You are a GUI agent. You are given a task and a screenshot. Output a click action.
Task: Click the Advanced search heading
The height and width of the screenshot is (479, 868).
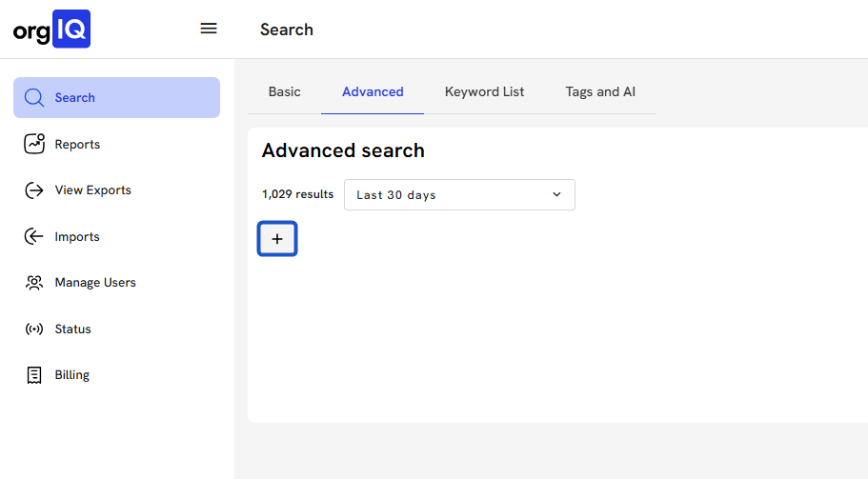[x=343, y=150]
